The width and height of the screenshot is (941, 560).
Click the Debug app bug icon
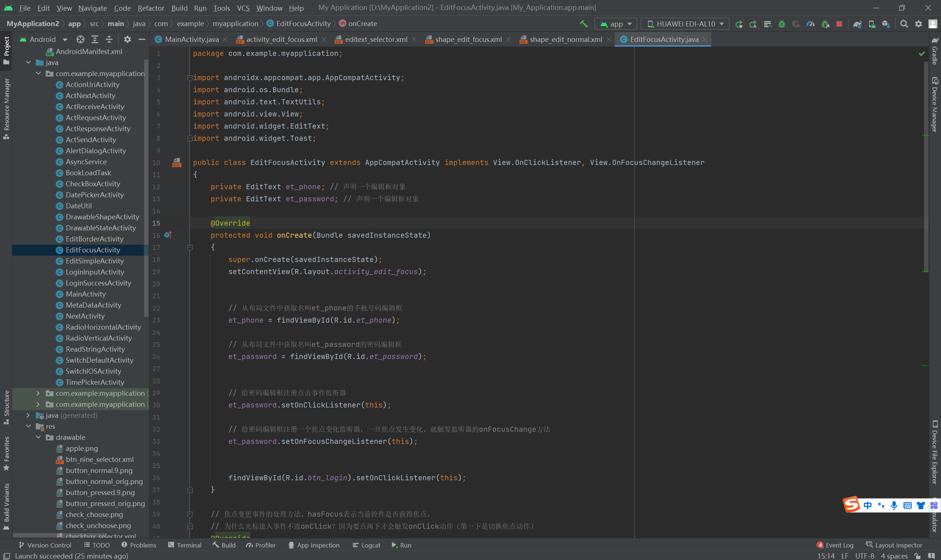click(x=782, y=24)
